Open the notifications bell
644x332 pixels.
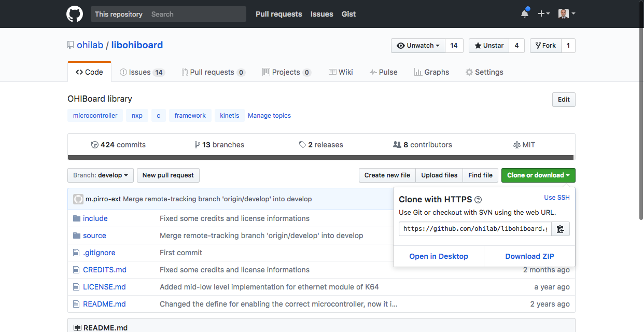[525, 13]
